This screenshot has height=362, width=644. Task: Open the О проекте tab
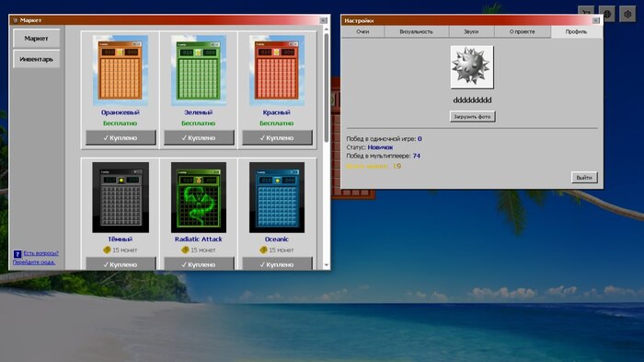point(523,31)
